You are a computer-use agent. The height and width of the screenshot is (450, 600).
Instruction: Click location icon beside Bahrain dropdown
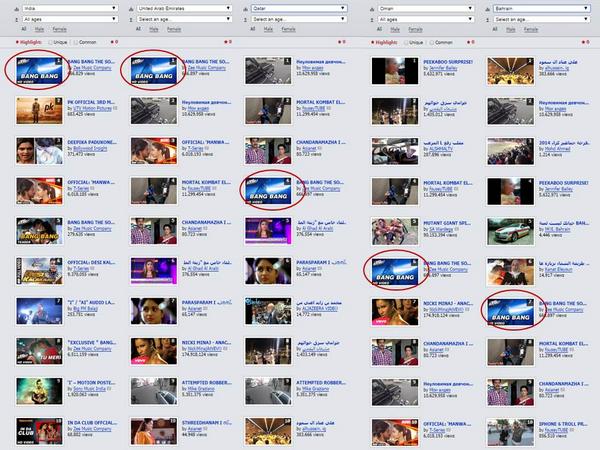tap(487, 8)
